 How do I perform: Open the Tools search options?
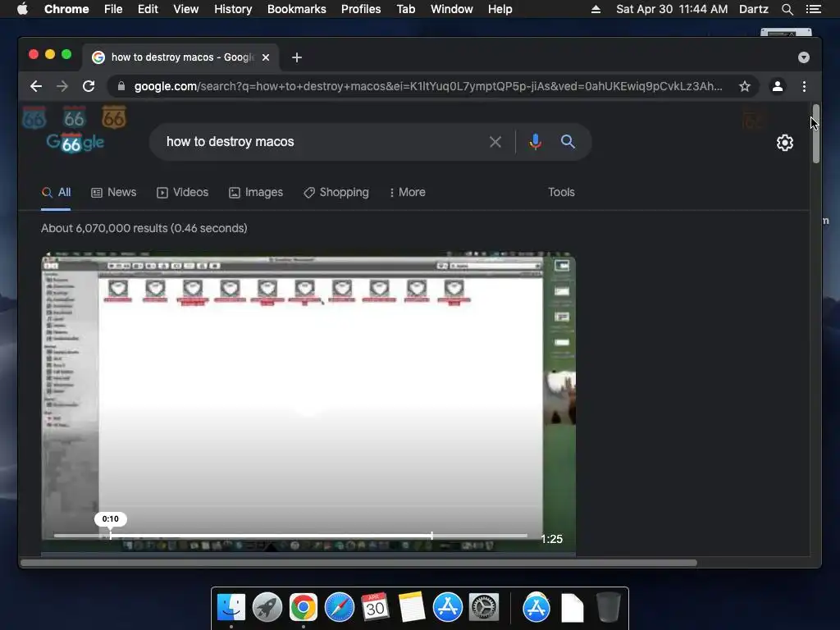[x=561, y=192]
